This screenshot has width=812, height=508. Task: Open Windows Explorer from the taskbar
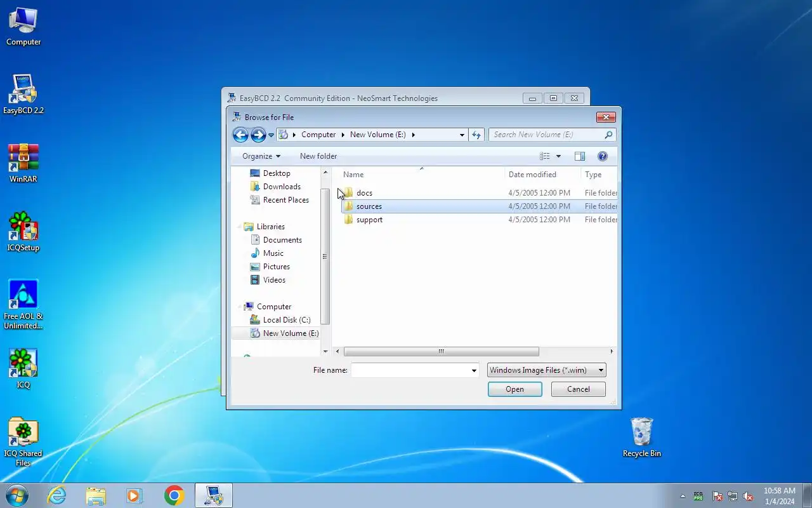click(96, 495)
